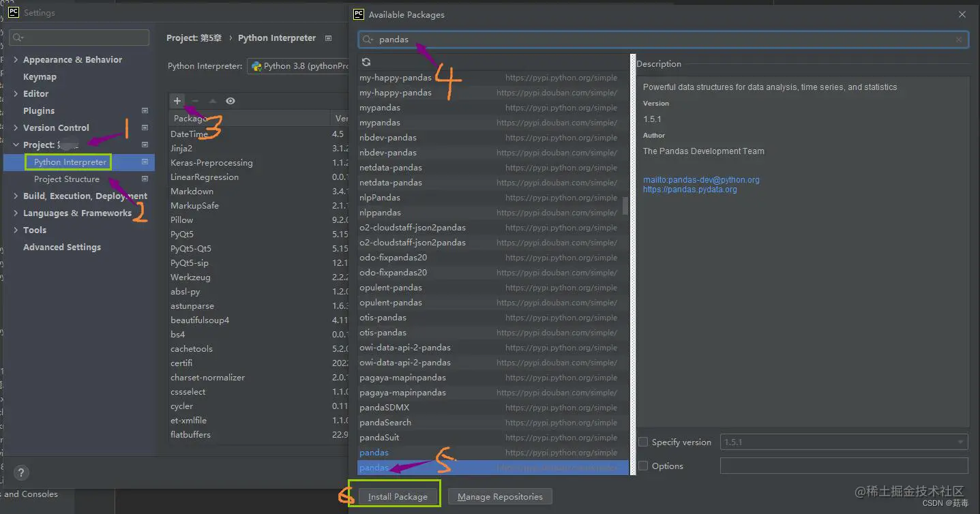Open the Keymap settings page

pos(40,76)
